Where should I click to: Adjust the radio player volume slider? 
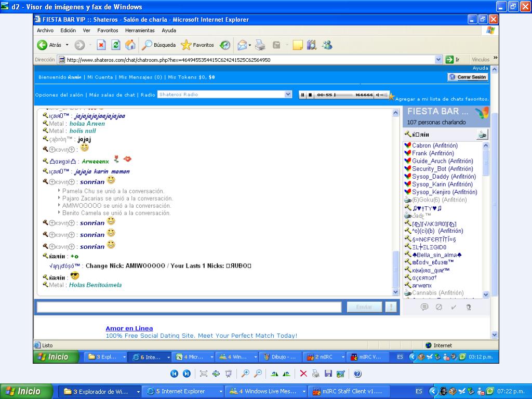(381, 95)
